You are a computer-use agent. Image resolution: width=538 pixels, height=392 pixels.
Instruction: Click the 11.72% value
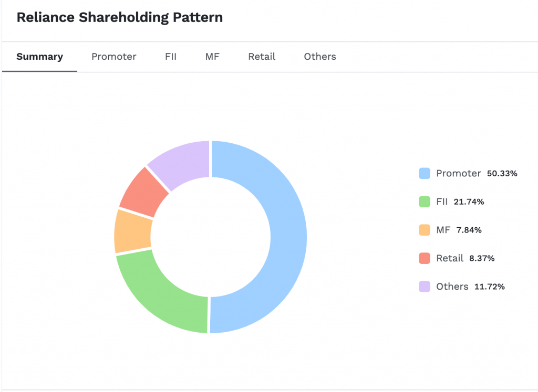489,287
